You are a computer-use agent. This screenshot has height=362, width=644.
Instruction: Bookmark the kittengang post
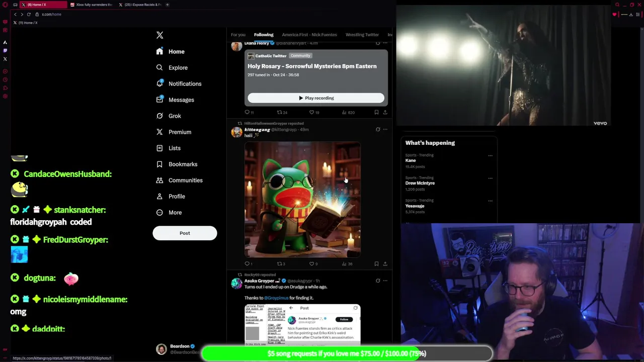(x=376, y=263)
